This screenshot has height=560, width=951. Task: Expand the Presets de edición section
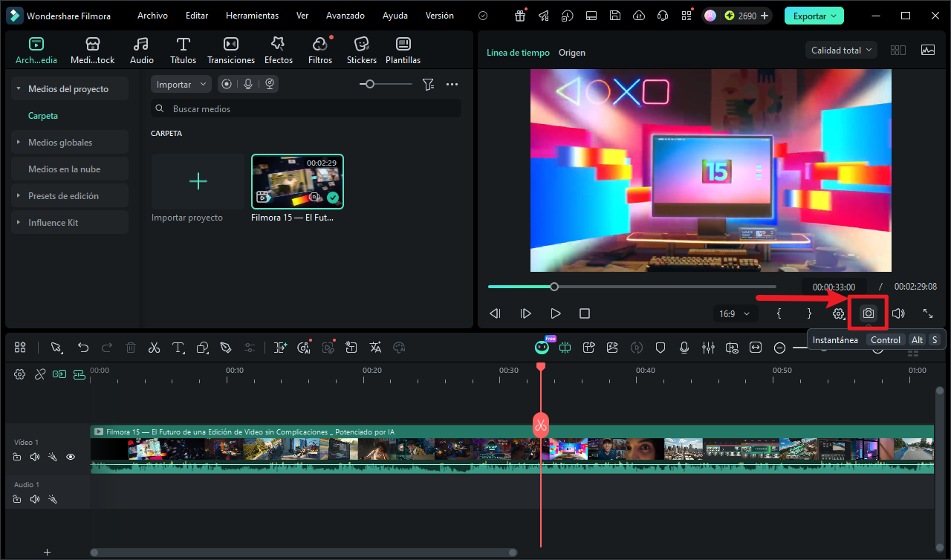(x=19, y=196)
